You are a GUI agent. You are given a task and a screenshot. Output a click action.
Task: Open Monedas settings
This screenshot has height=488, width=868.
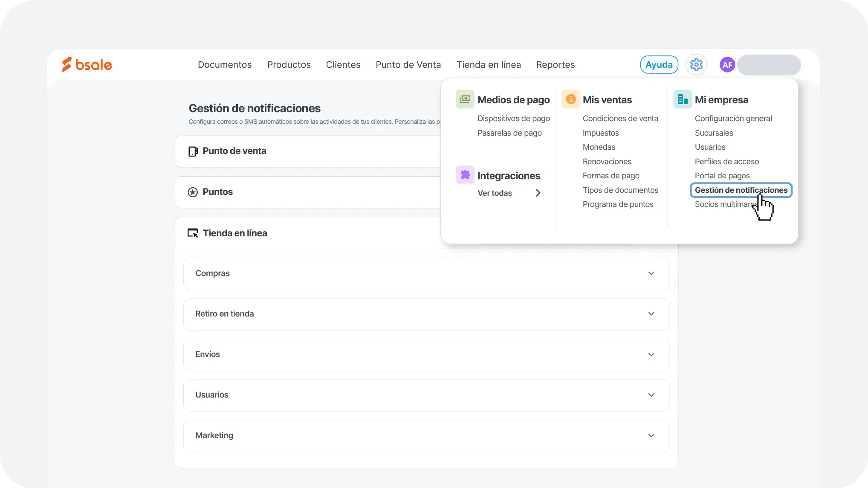pos(599,147)
